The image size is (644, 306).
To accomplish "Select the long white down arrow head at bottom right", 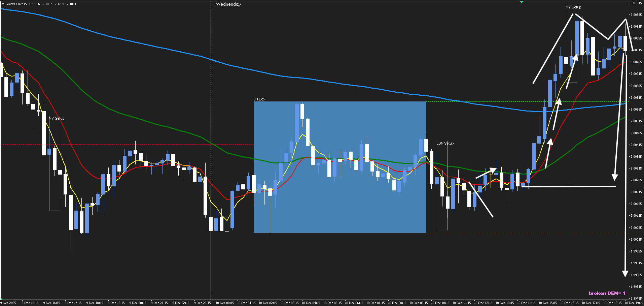I will 625,273.
